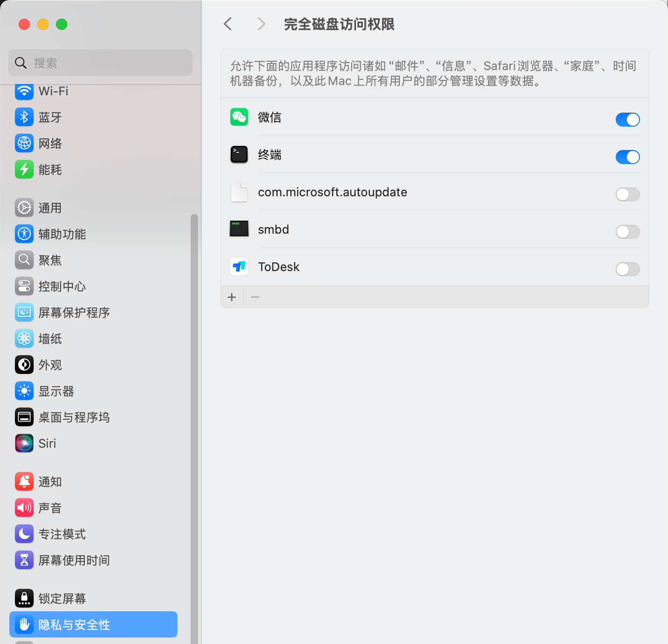Screen dimensions: 668x644
Task: Disable full disk access for 微信
Action: 627,120
